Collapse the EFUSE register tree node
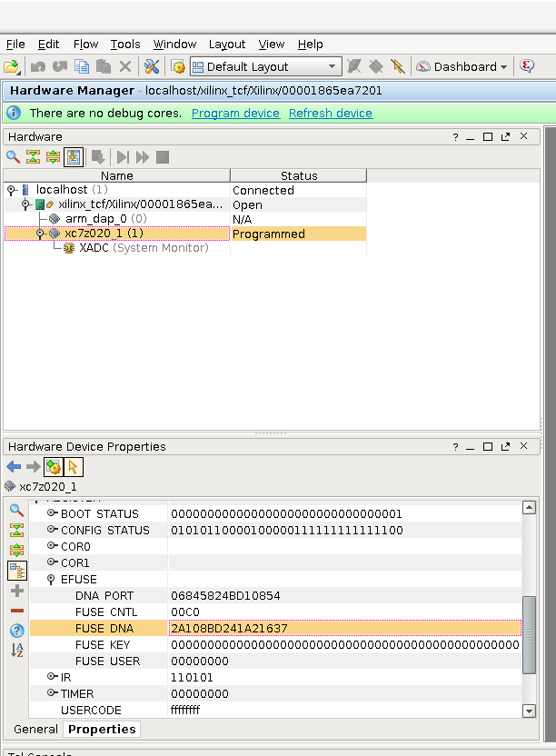The height and width of the screenshot is (756, 556). coord(50,580)
